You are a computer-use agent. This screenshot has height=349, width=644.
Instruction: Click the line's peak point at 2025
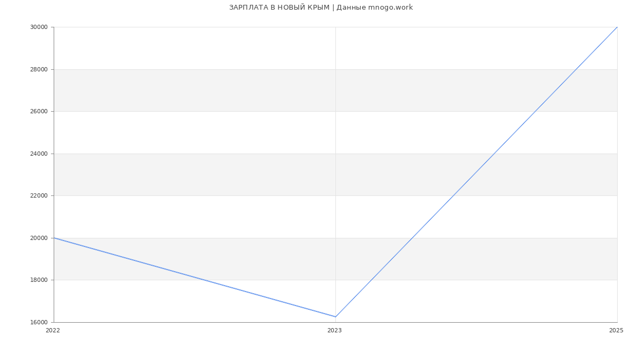click(617, 27)
